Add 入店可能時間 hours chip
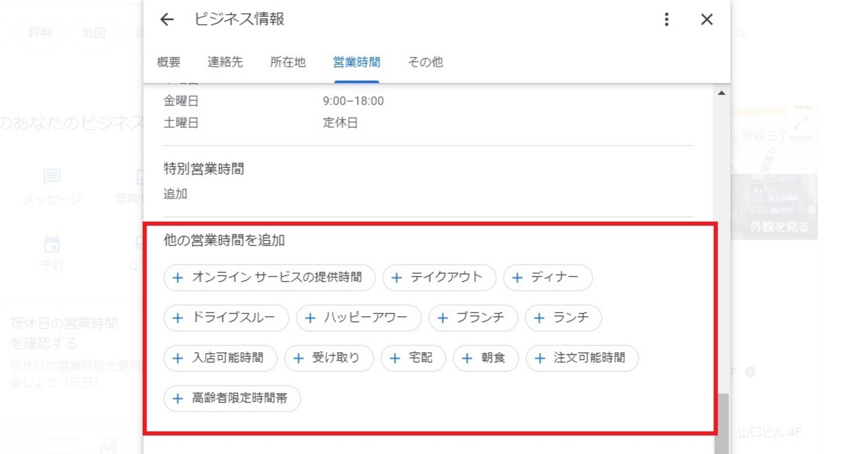868x454 pixels. click(x=220, y=358)
